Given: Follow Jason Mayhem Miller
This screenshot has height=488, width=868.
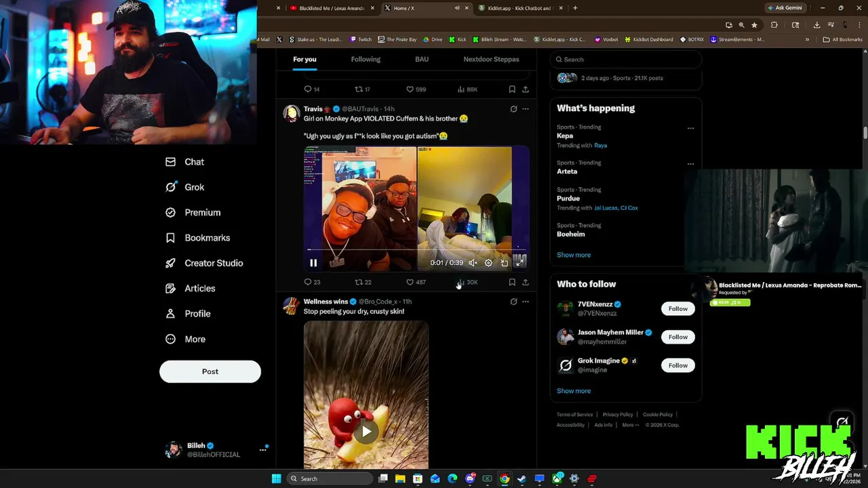Looking at the screenshot, I should click(x=678, y=337).
